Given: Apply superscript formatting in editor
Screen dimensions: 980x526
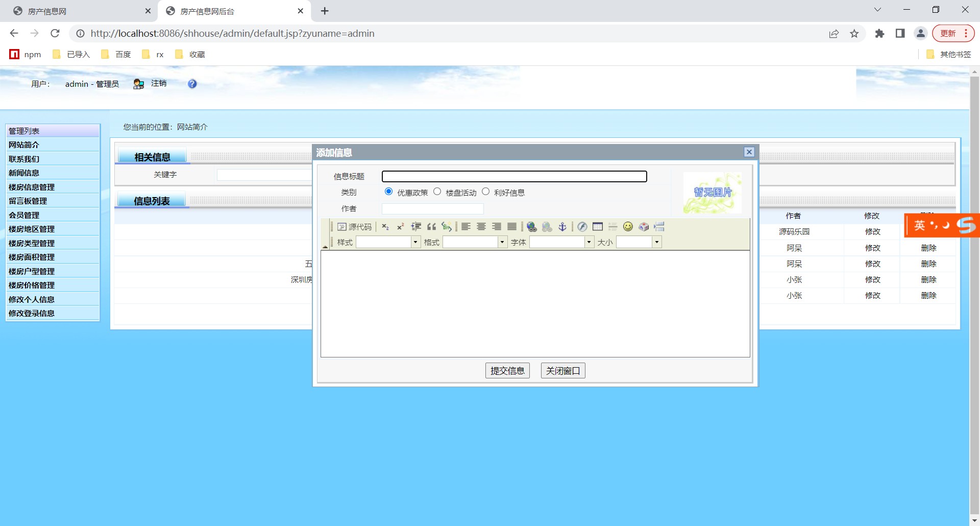Looking at the screenshot, I should click(x=401, y=227).
